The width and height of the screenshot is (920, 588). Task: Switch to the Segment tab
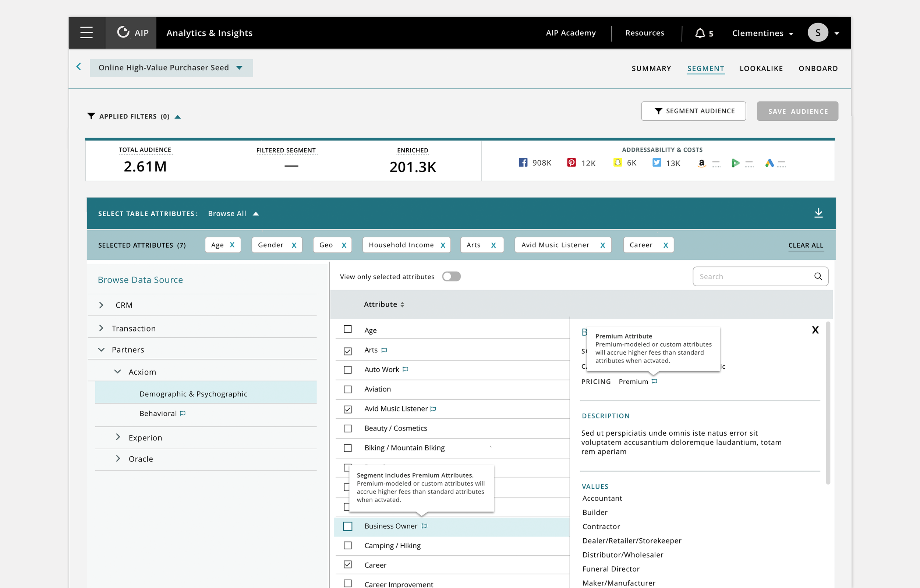pos(706,68)
